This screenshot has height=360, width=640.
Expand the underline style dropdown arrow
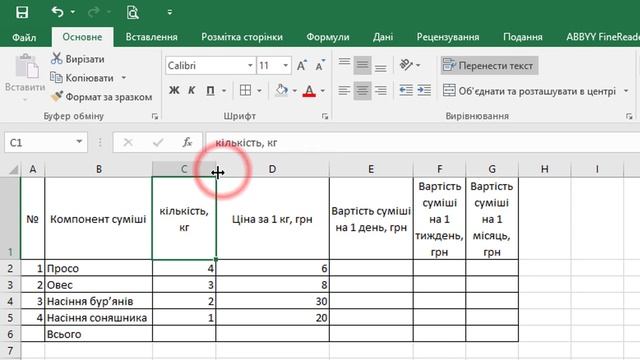(x=224, y=91)
